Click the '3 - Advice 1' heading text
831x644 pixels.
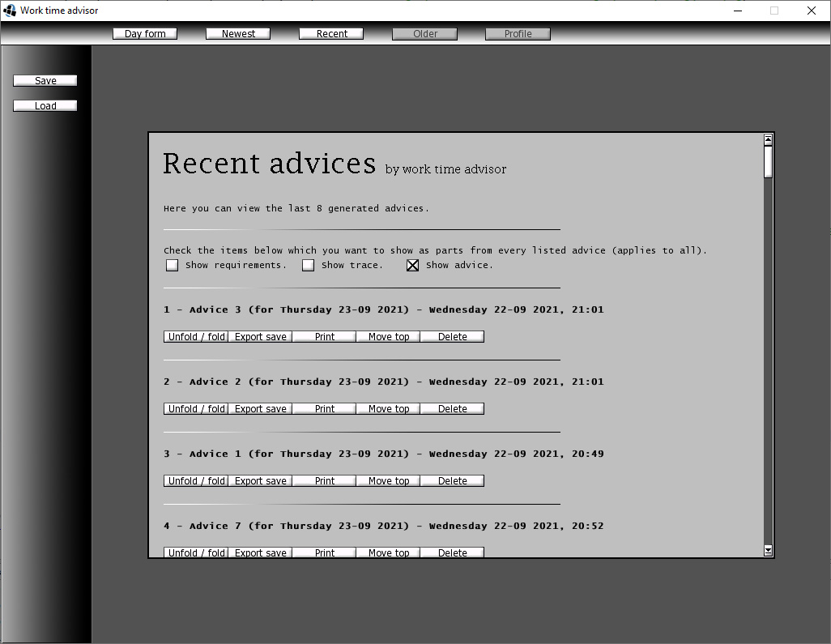(384, 454)
